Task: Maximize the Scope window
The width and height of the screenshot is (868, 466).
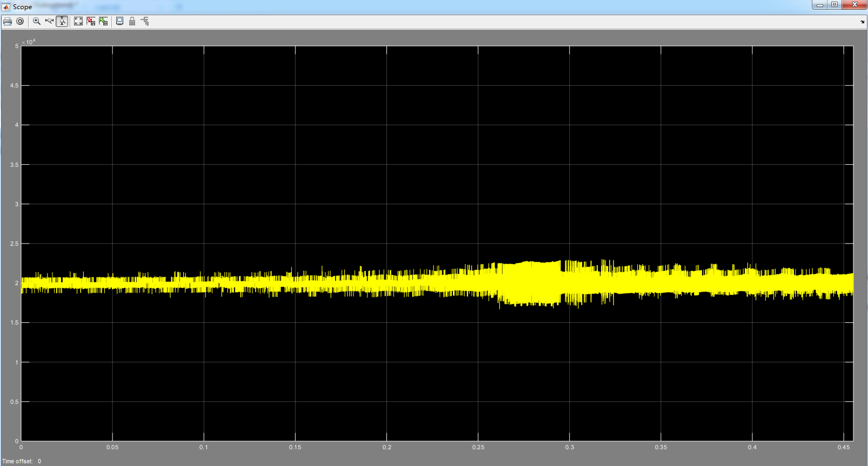Action: point(834,5)
